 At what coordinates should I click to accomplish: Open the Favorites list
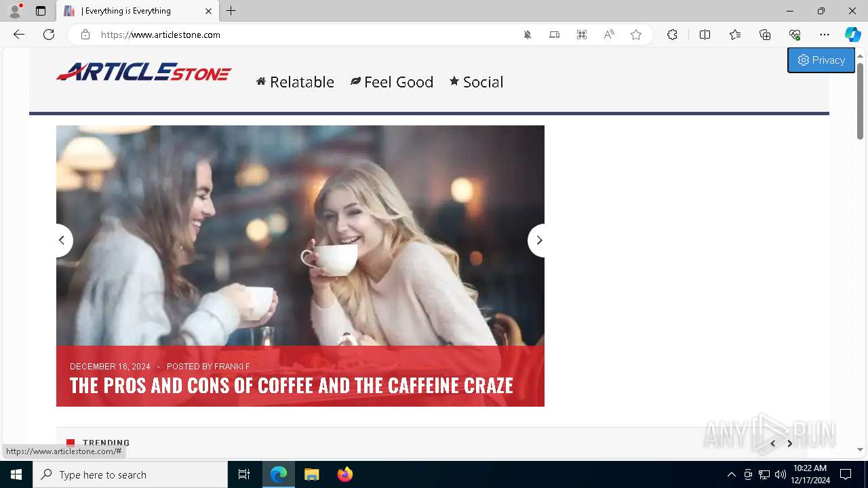(x=735, y=35)
